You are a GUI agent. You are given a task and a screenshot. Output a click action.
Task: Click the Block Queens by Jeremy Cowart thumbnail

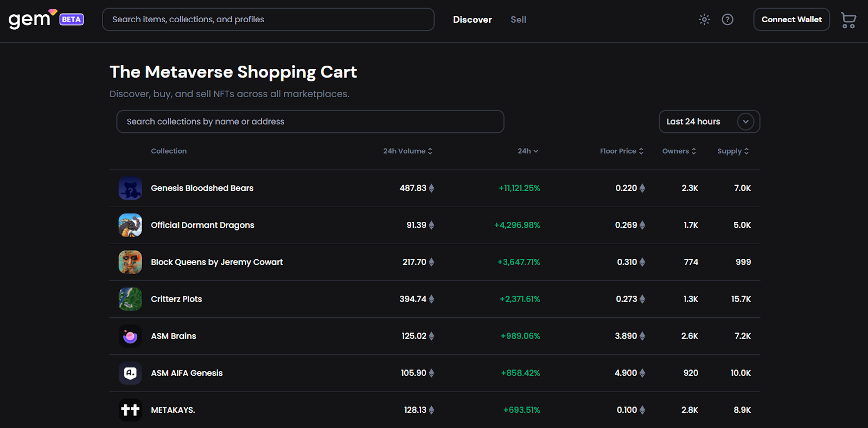coord(130,262)
